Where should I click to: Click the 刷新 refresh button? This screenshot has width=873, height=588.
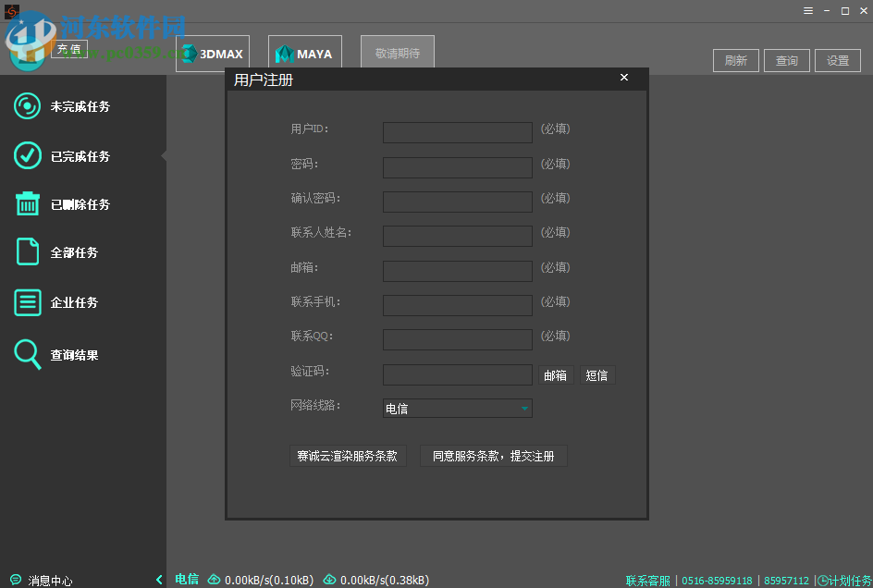point(735,60)
